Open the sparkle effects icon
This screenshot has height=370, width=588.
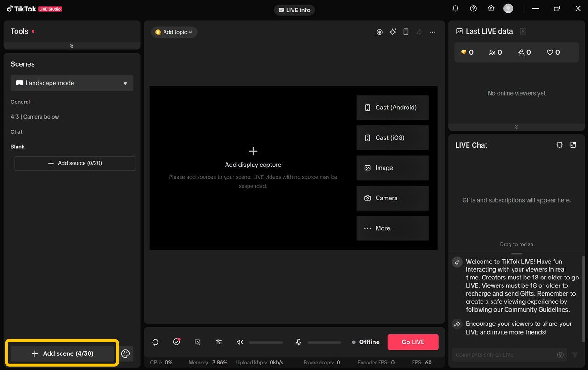(x=393, y=32)
